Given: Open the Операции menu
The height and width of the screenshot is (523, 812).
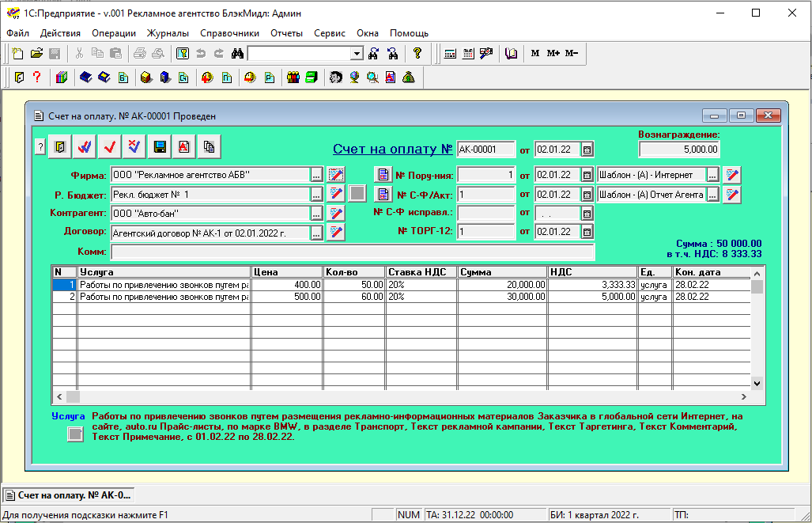Looking at the screenshot, I should pyautogui.click(x=114, y=33).
